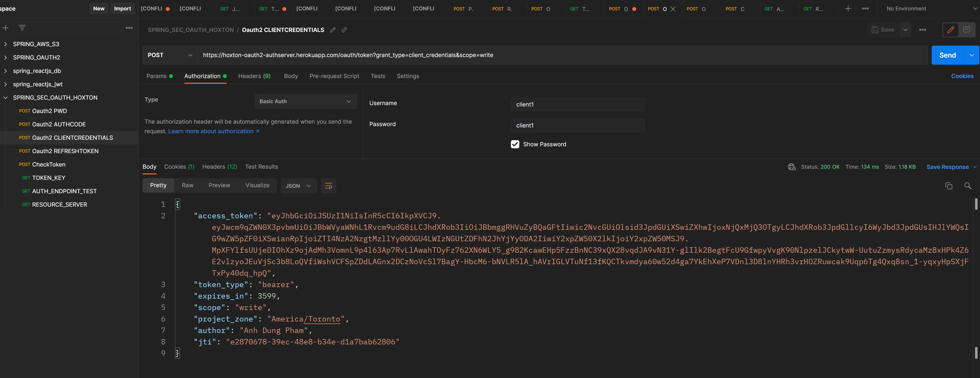
Task: Rename the request via the pencil icon
Action: tap(333, 30)
